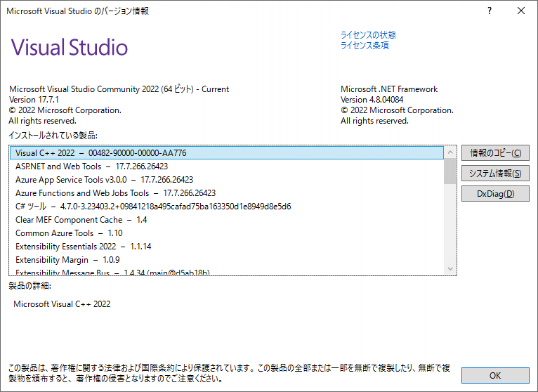This screenshot has width=538, height=392.
Task: Select Clear MEF Component Cache row
Action: (227, 220)
